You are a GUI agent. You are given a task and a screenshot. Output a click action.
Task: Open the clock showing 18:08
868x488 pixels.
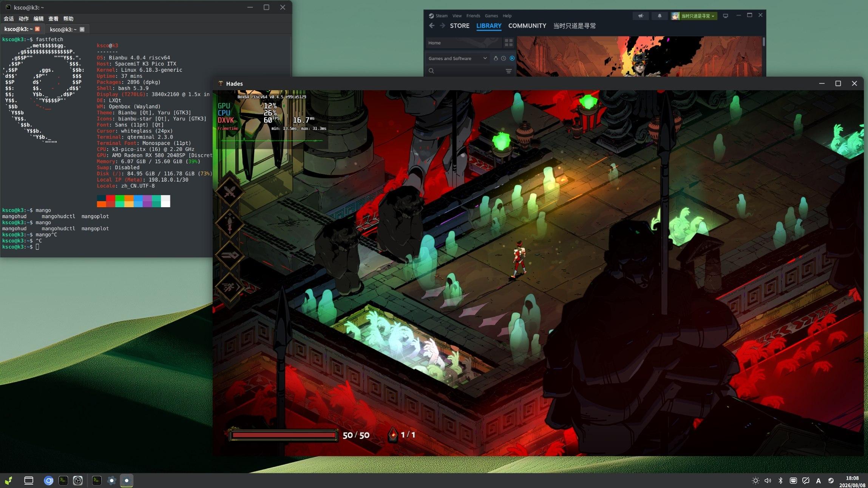tap(852, 482)
